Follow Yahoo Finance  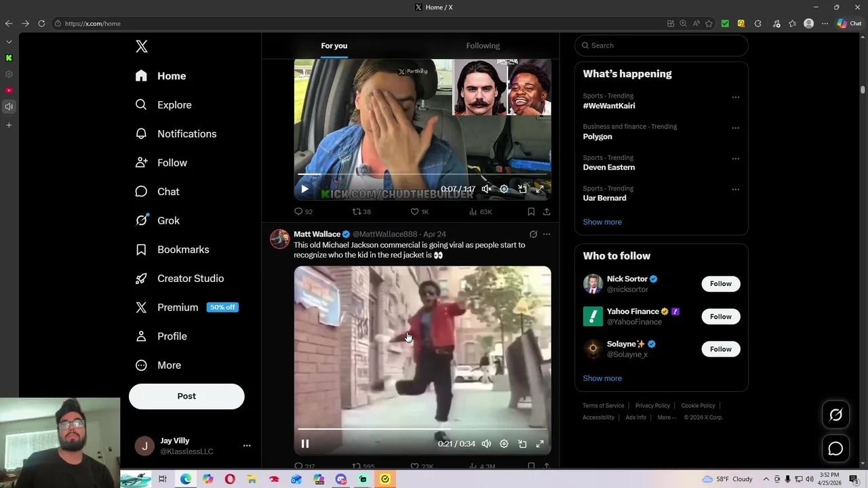click(x=720, y=317)
